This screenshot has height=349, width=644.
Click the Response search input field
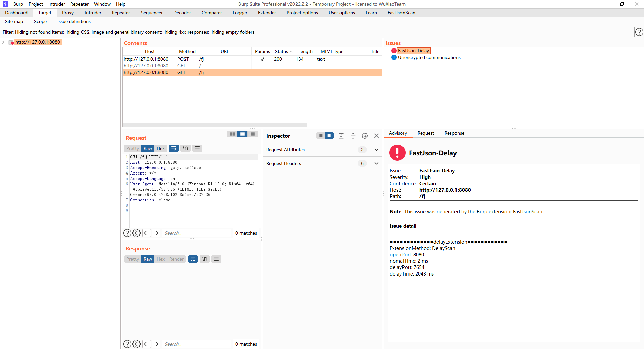point(197,344)
